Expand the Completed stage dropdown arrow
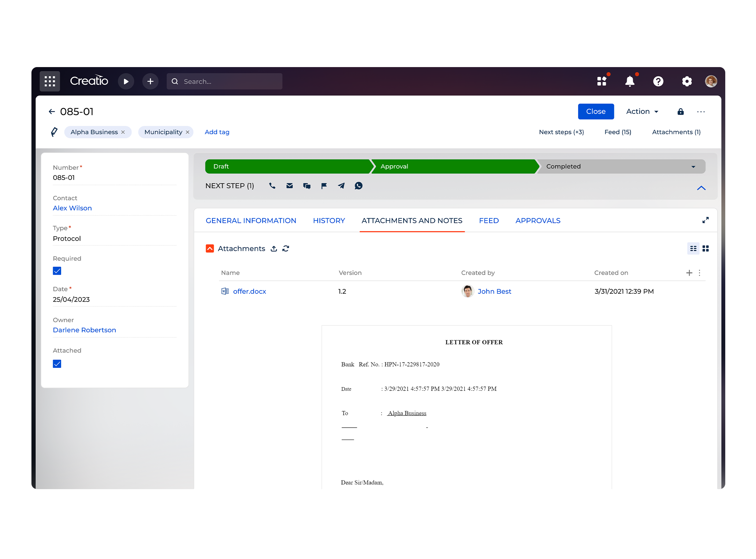Viewport: 756px width, 559px height. (693, 166)
